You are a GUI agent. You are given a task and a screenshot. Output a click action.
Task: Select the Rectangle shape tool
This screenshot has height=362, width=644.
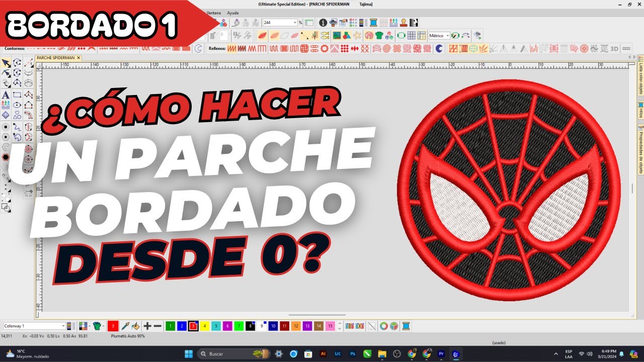pos(17,95)
